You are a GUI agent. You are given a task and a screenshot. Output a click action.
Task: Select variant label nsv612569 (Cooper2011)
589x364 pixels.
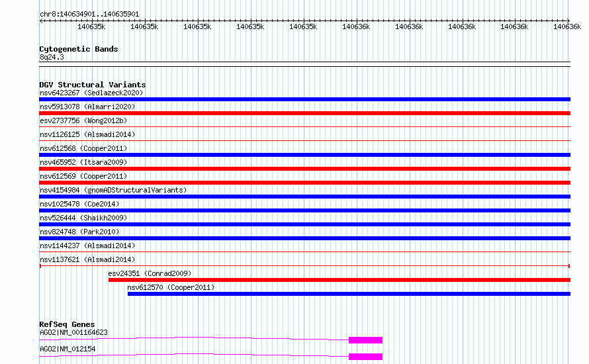[x=83, y=176]
